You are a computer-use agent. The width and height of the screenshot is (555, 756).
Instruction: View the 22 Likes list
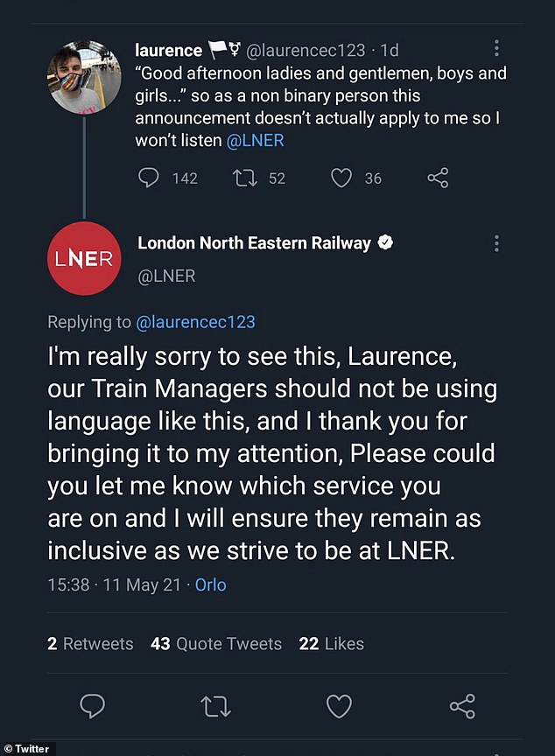coord(331,643)
